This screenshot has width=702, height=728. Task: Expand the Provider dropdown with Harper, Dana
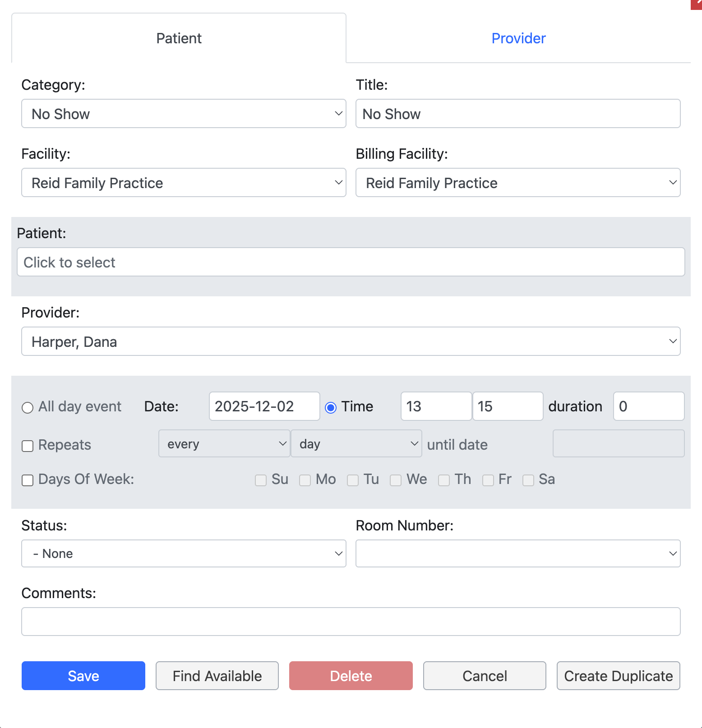coord(351,341)
